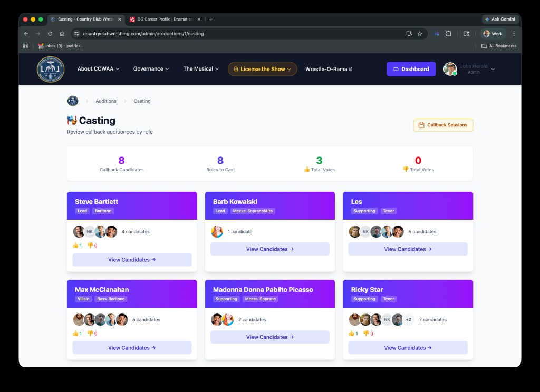Image resolution: width=540 pixels, height=392 pixels.
Task: Reload the casting page
Action: 50,34
